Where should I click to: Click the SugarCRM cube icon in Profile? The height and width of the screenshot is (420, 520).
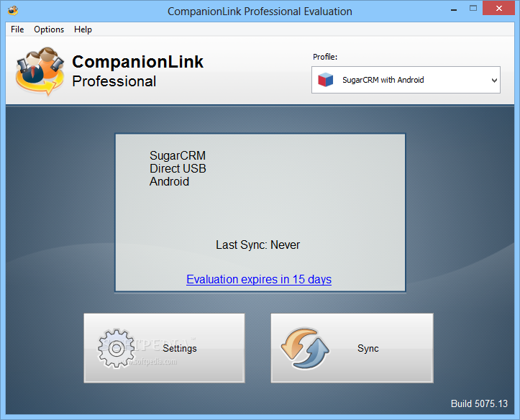pyautogui.click(x=325, y=80)
